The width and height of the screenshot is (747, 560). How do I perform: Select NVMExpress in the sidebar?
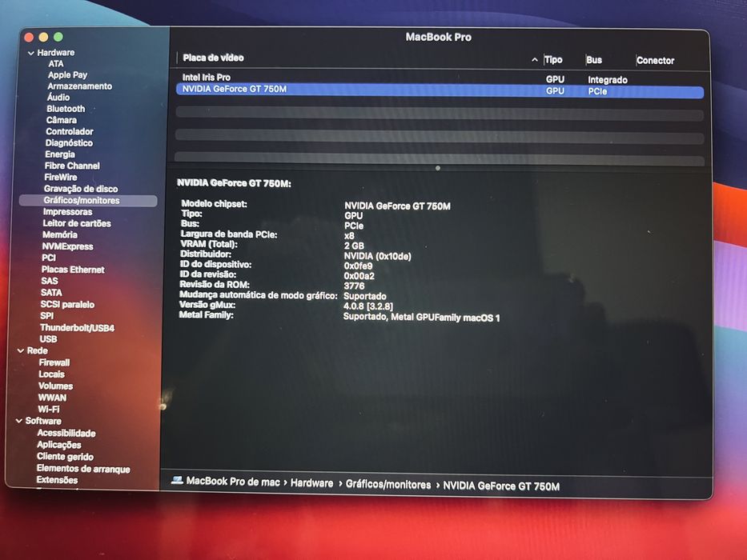67,246
